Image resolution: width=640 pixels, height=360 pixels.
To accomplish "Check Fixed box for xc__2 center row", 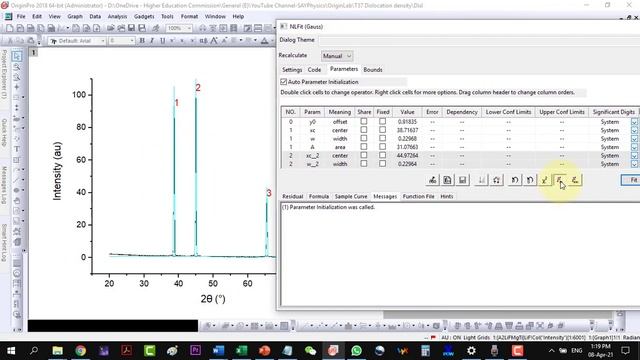I will 382,155.
